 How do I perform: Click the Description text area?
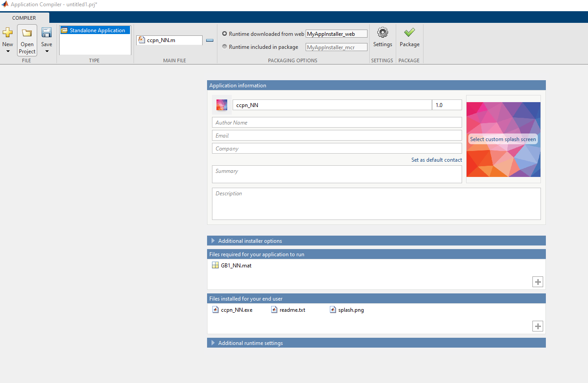point(376,204)
